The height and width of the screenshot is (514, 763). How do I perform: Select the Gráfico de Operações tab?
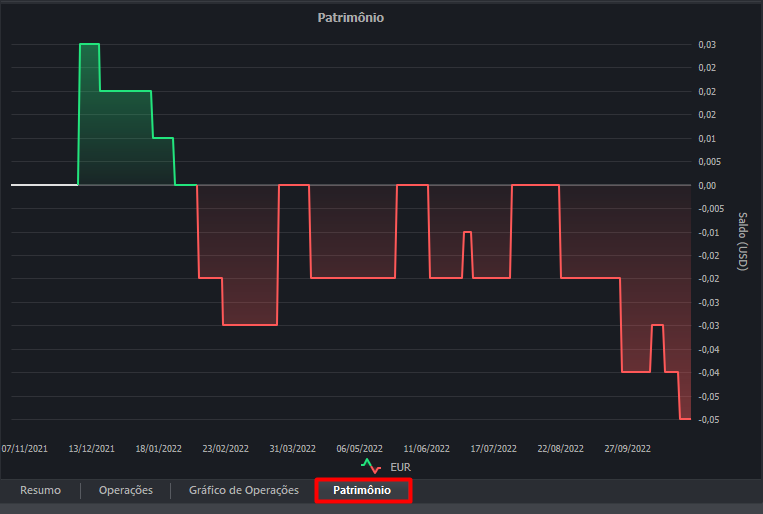[x=244, y=490]
